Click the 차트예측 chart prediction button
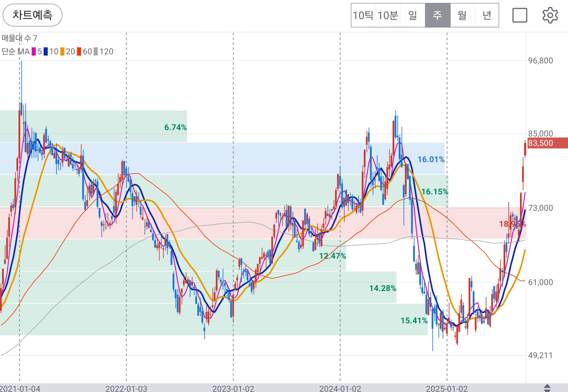 coord(33,15)
